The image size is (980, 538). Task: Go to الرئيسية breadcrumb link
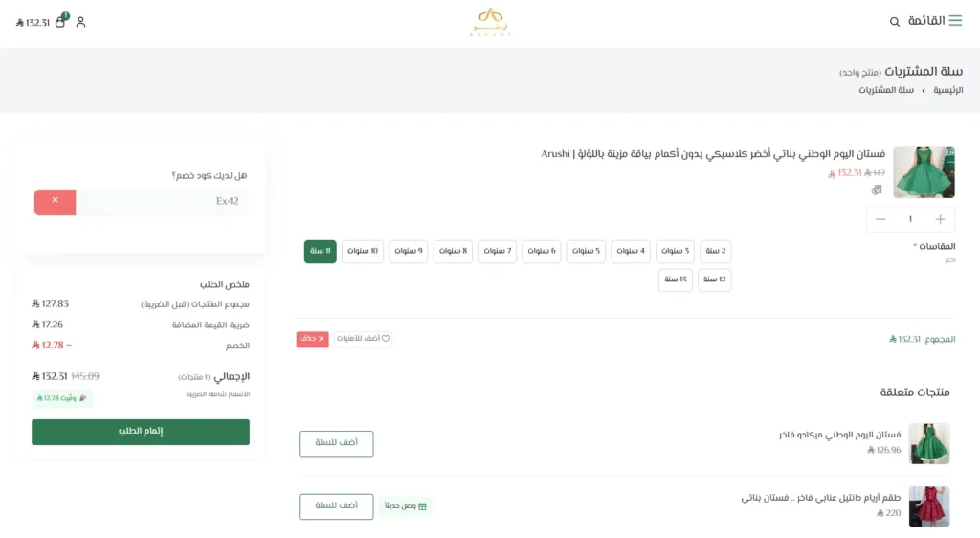[x=947, y=91]
